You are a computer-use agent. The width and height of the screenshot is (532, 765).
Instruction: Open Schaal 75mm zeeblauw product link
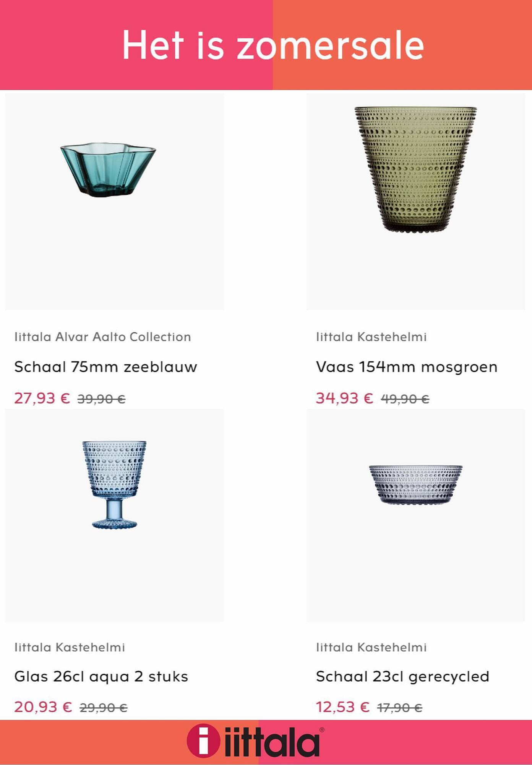(x=106, y=367)
